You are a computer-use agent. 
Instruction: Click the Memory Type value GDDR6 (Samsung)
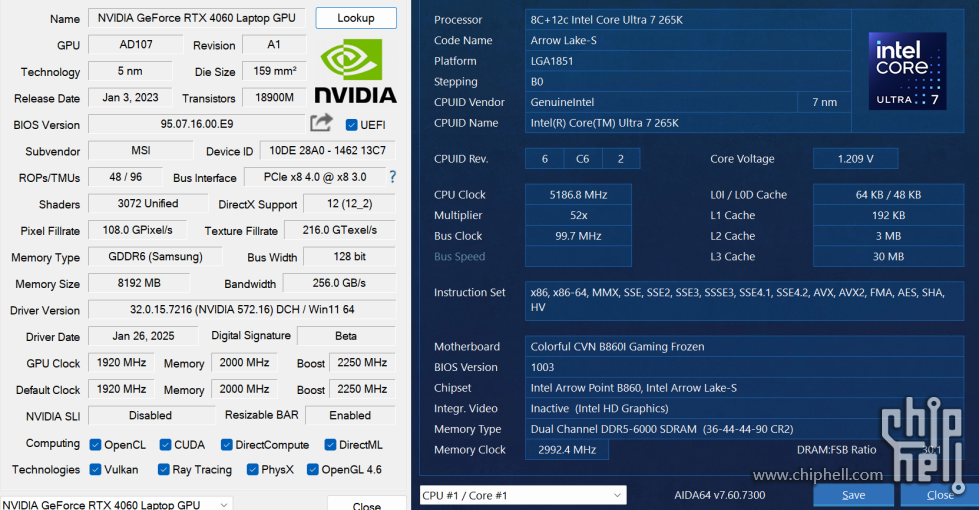155,257
